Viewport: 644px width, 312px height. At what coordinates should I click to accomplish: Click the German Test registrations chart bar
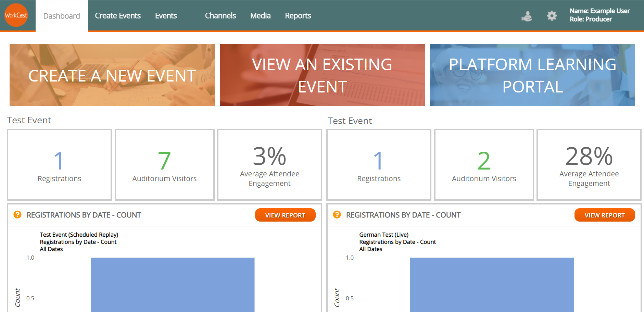(x=492, y=284)
